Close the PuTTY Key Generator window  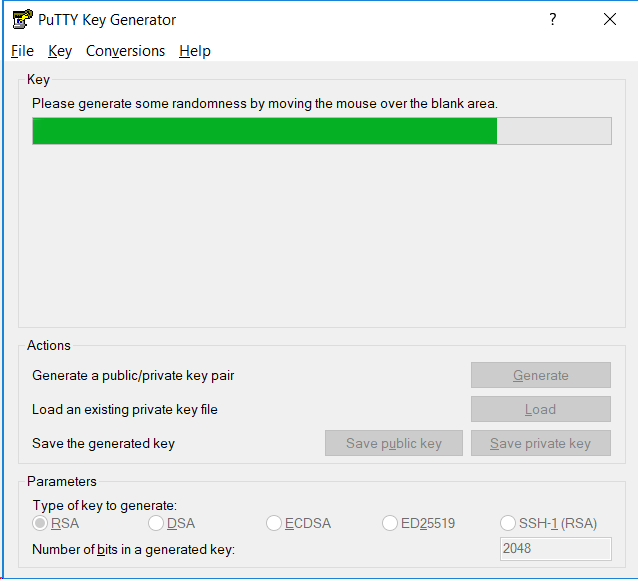[x=610, y=19]
